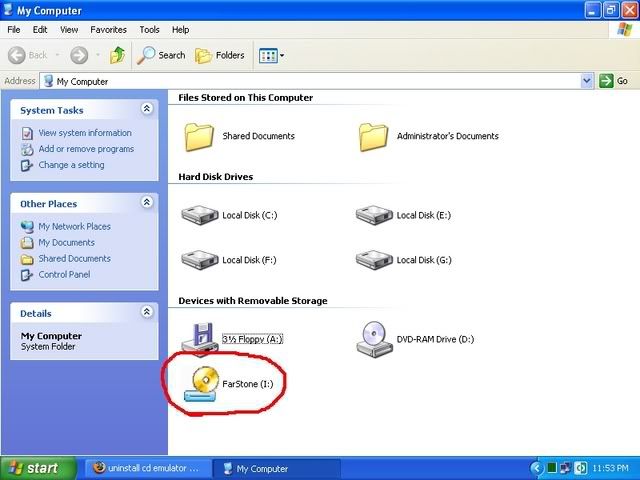Switch to uninstall cd emulator taskbar window

point(148,468)
